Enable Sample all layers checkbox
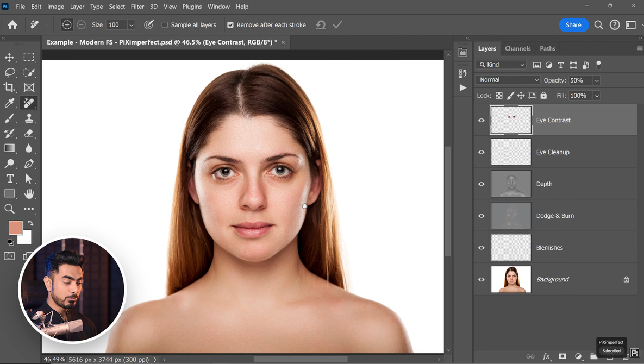Image resolution: width=644 pixels, height=364 pixels. [x=165, y=25]
